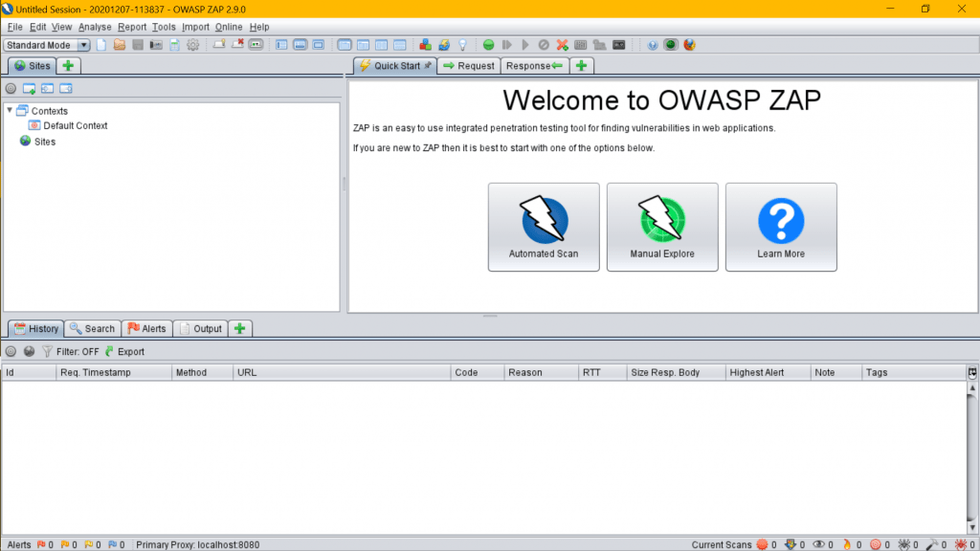This screenshot has width=980, height=551.
Task: Open Session Properties via the gear icon
Action: click(x=192, y=45)
